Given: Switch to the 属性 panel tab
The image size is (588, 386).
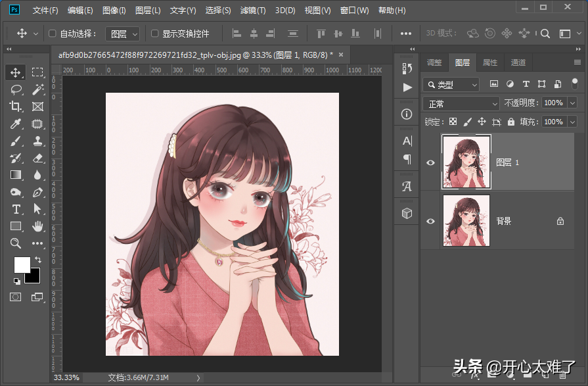Looking at the screenshot, I should [x=490, y=62].
